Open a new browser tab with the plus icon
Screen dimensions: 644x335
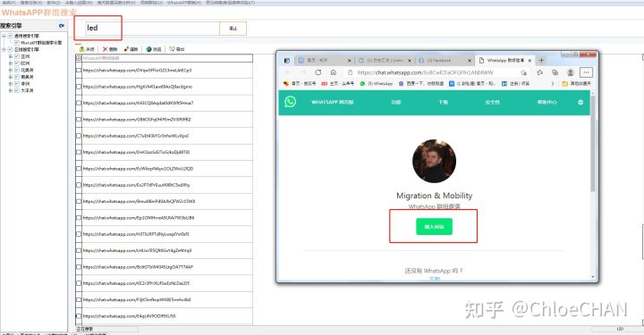[541, 60]
